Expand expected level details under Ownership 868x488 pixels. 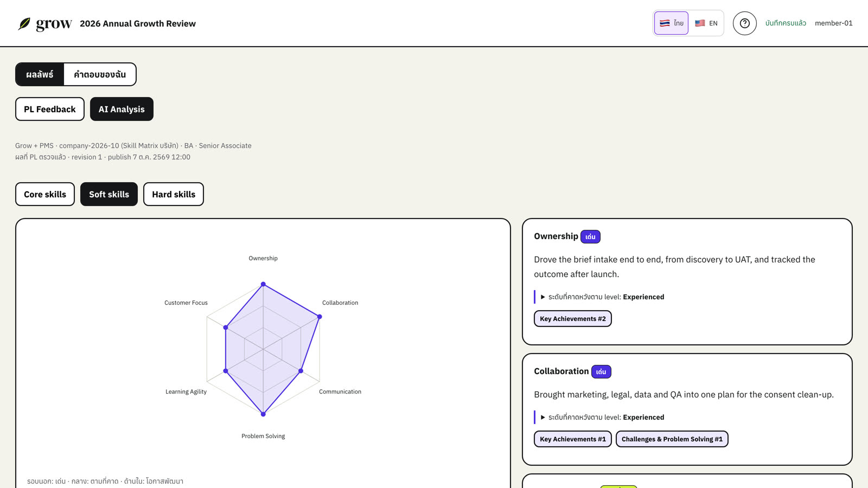point(602,297)
